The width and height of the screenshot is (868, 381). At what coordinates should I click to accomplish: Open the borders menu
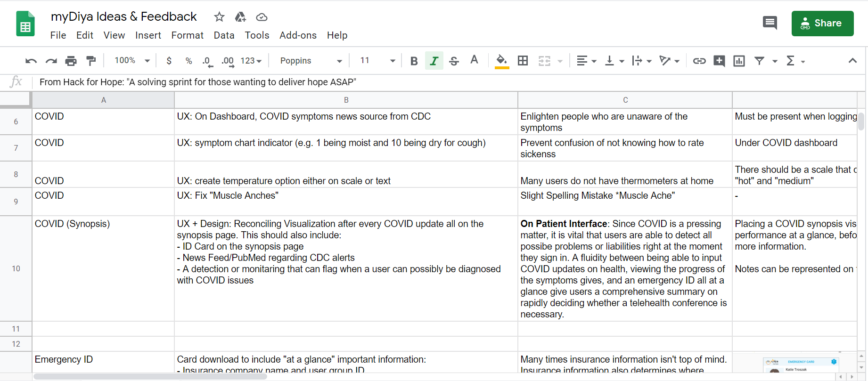click(x=523, y=61)
